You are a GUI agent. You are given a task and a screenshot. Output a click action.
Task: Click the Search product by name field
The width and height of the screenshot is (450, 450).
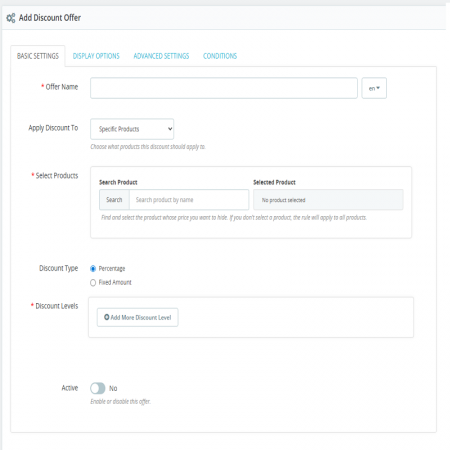click(x=189, y=200)
